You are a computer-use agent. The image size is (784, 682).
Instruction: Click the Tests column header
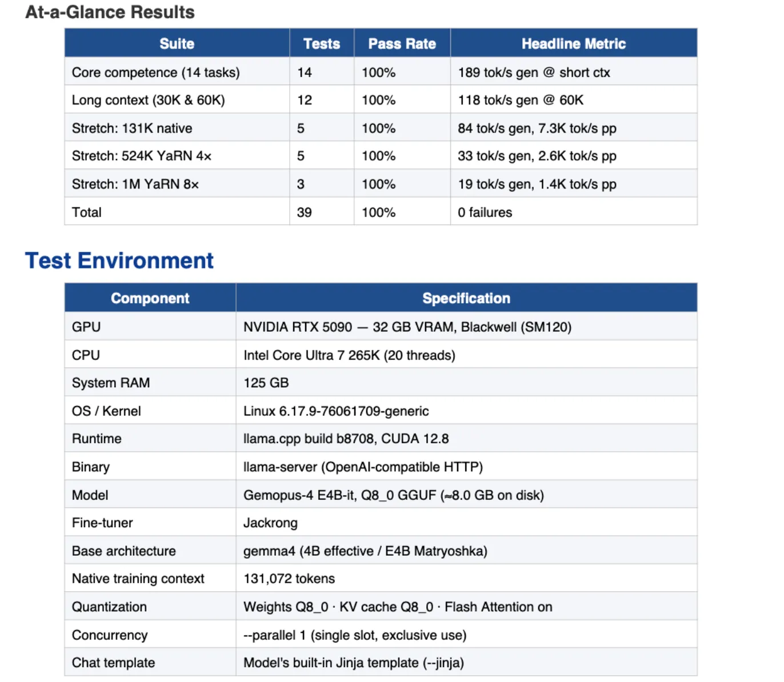pos(321,43)
